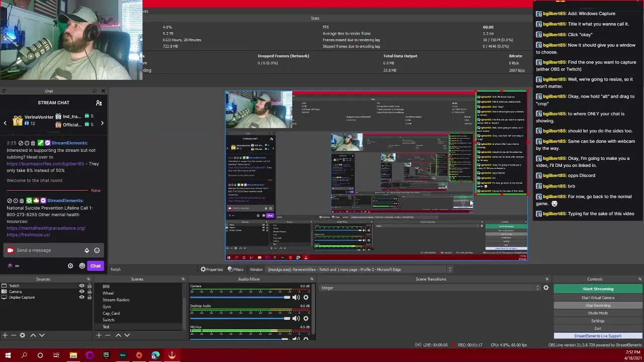Undock the Audio Mixer panel
The height and width of the screenshot is (362, 644).
(311, 279)
